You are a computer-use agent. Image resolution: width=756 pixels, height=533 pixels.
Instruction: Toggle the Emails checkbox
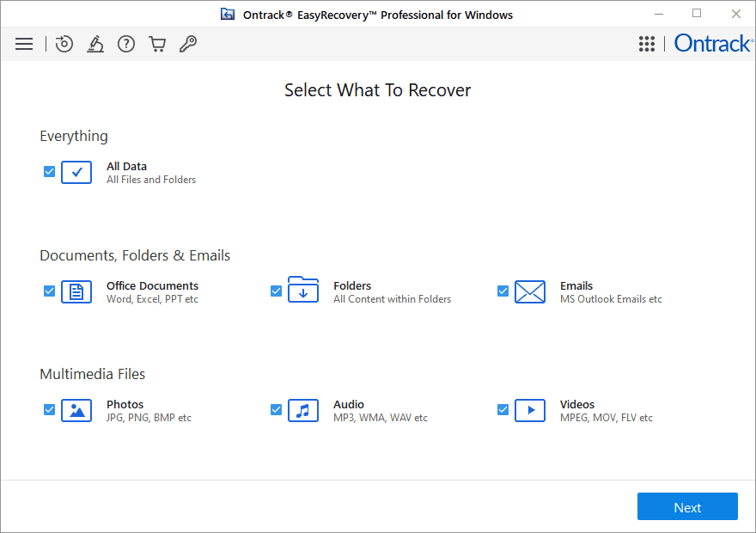point(503,291)
